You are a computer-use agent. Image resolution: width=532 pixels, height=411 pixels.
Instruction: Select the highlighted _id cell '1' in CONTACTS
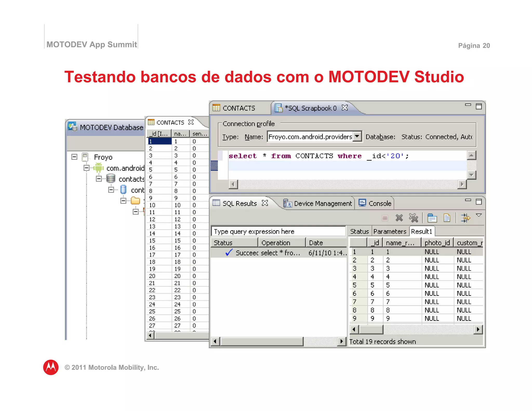click(159, 141)
